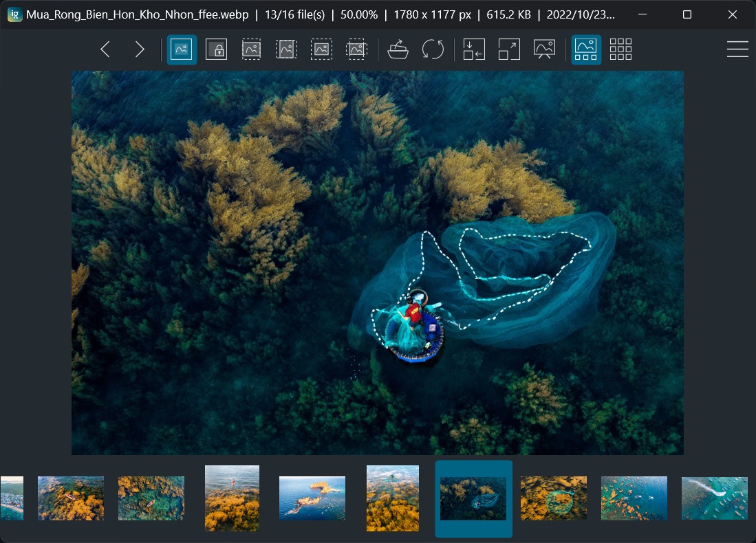Click the export frames icon
The height and width of the screenshot is (543, 756).
(473, 49)
